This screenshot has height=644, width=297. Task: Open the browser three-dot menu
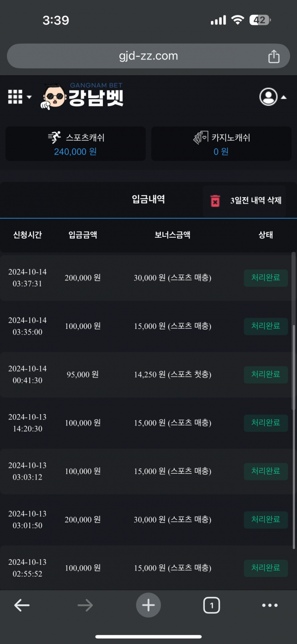pyautogui.click(x=270, y=605)
